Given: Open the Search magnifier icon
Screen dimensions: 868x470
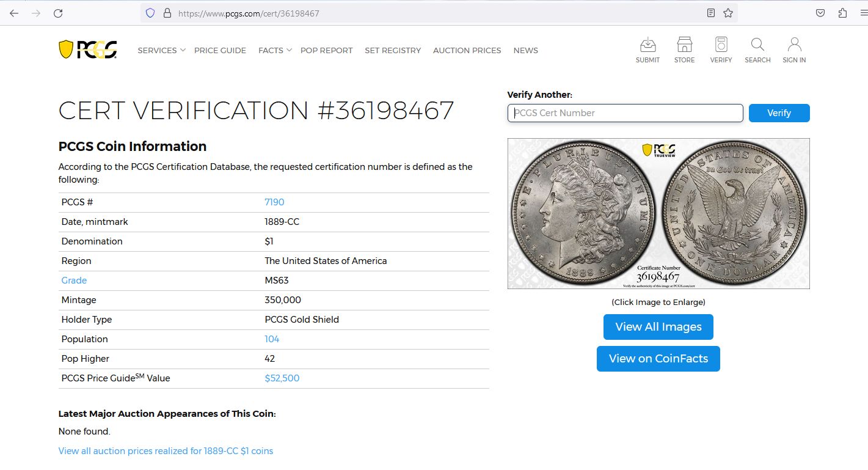Looking at the screenshot, I should pyautogui.click(x=757, y=50).
